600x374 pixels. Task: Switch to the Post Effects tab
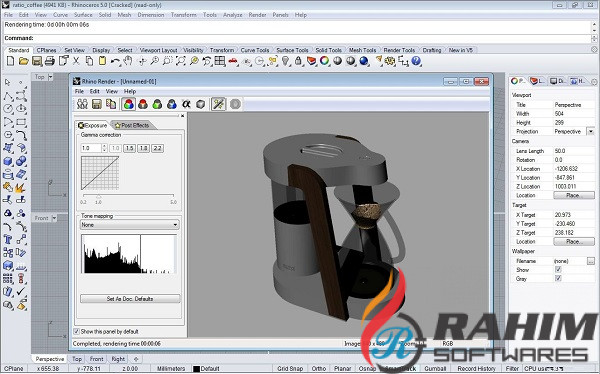(x=132, y=125)
